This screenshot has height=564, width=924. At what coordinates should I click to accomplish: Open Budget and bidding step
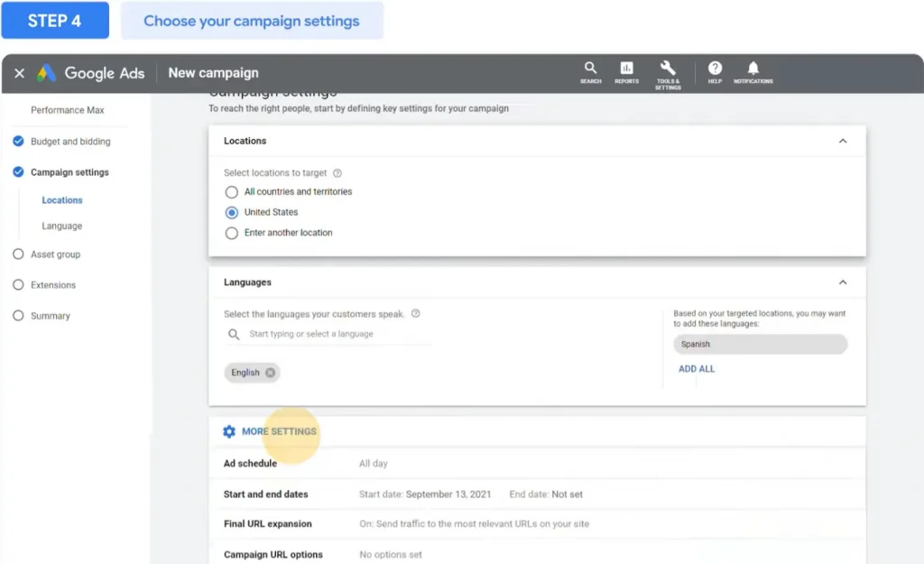(x=70, y=142)
